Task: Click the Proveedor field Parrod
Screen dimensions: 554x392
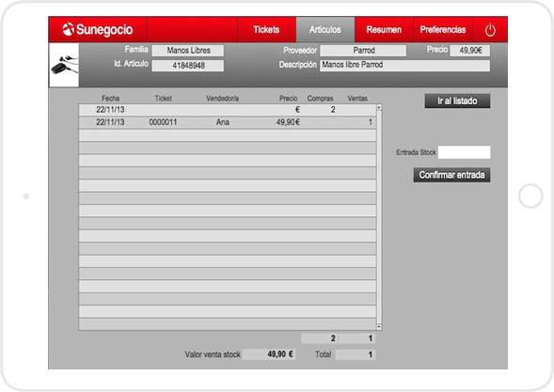Action: [363, 51]
